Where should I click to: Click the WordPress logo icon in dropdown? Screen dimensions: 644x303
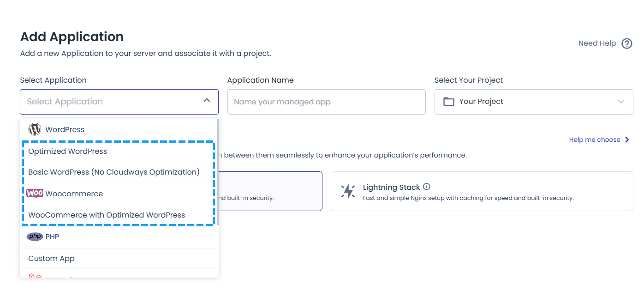pos(35,129)
